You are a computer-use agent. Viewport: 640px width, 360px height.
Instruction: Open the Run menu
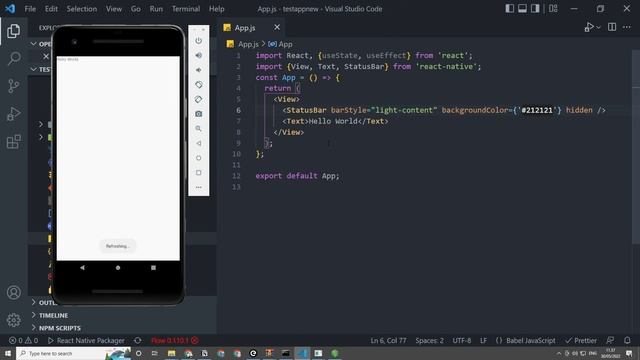pyautogui.click(x=156, y=9)
